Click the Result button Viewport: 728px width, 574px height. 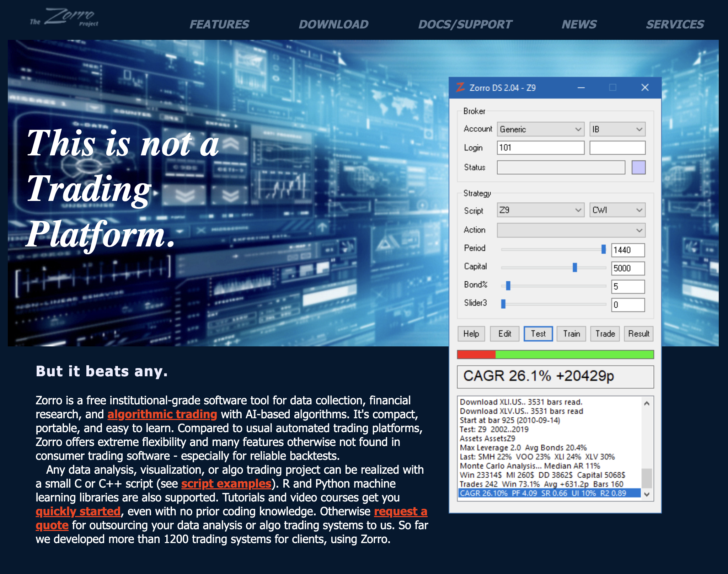pyautogui.click(x=638, y=334)
